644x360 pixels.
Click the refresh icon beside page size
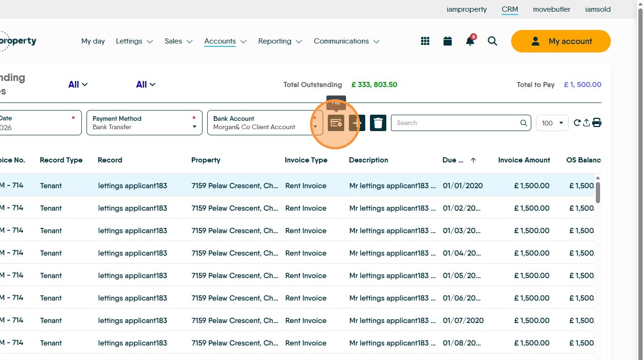pos(577,123)
